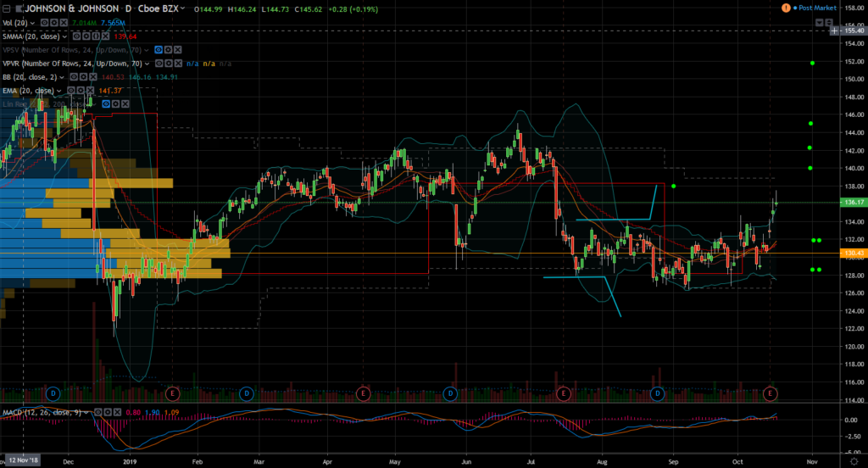
Task: Expand the VPSV indicator menu
Action: (x=147, y=50)
